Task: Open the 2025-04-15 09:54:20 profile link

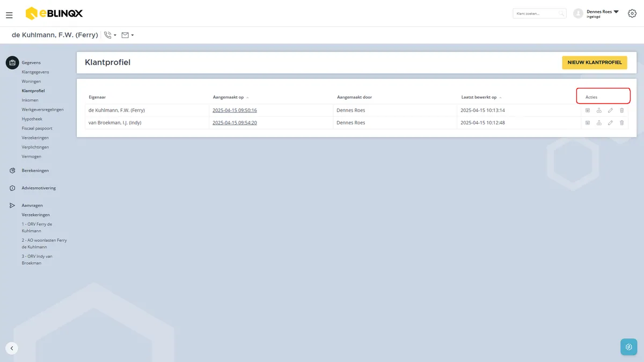Action: click(x=235, y=123)
